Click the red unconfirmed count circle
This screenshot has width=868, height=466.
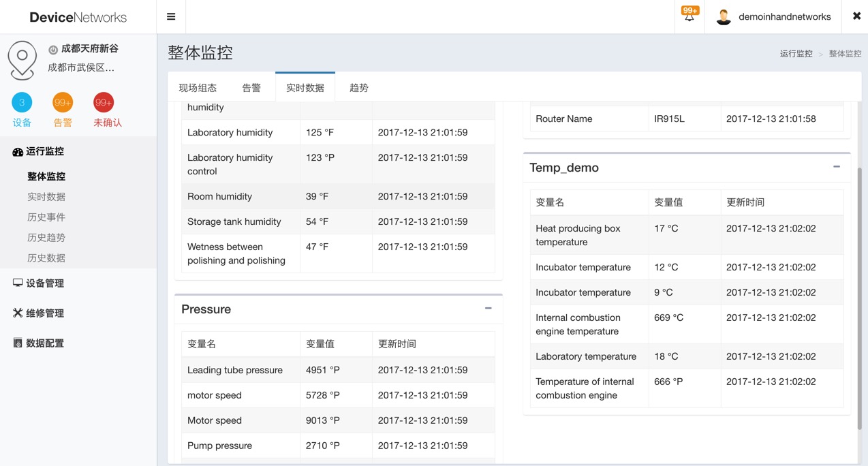click(104, 103)
